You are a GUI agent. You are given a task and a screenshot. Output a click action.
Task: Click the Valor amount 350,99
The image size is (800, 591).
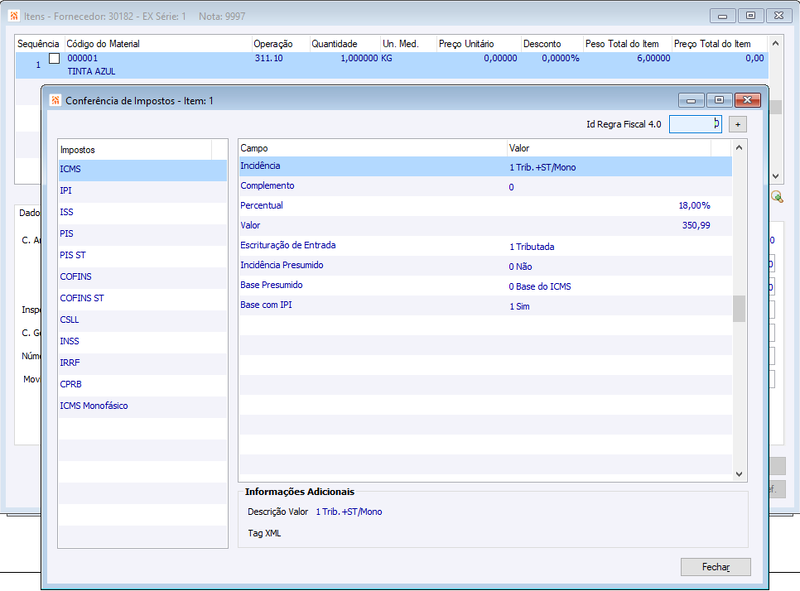pos(696,226)
